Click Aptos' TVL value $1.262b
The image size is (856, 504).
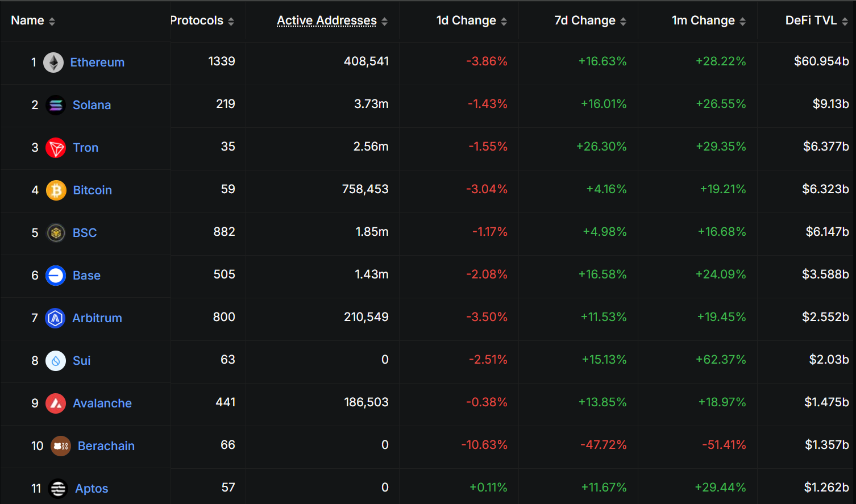click(826, 488)
